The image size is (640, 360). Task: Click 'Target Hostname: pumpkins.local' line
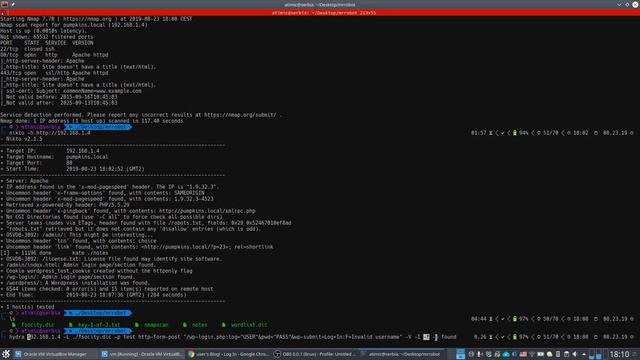[54, 157]
